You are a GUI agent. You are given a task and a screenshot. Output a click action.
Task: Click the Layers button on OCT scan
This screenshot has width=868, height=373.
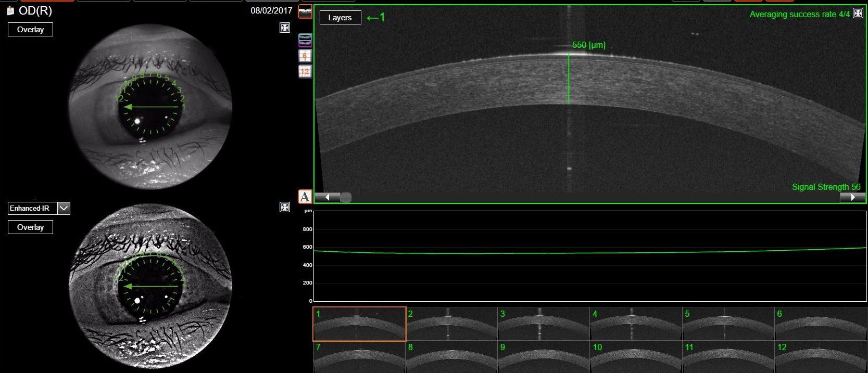click(x=340, y=18)
